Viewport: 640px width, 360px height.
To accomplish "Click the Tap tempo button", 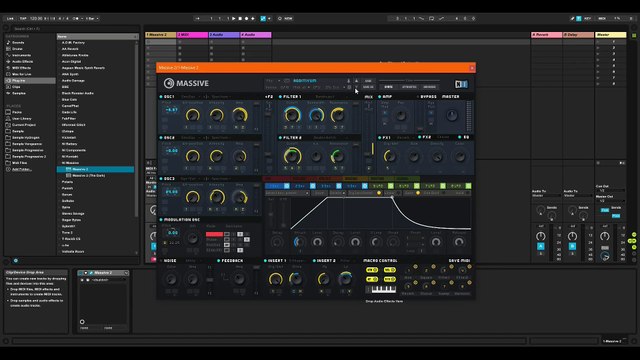I will 23,18.
